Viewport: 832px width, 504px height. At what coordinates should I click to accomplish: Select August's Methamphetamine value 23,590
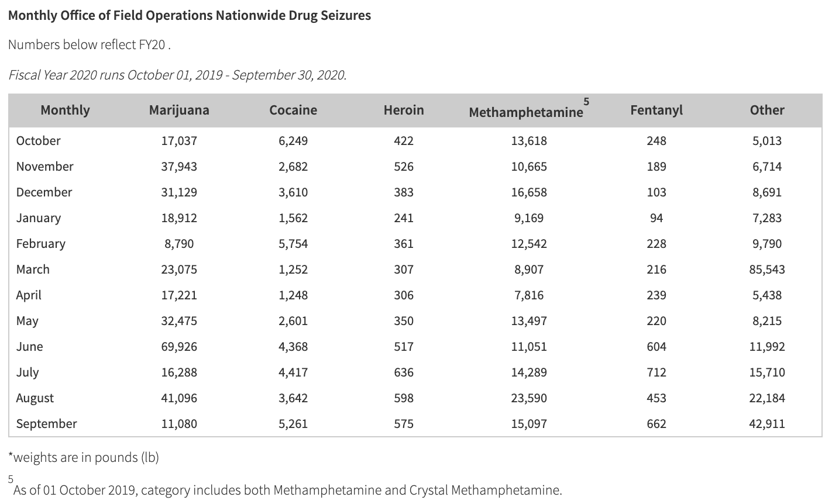click(x=529, y=398)
